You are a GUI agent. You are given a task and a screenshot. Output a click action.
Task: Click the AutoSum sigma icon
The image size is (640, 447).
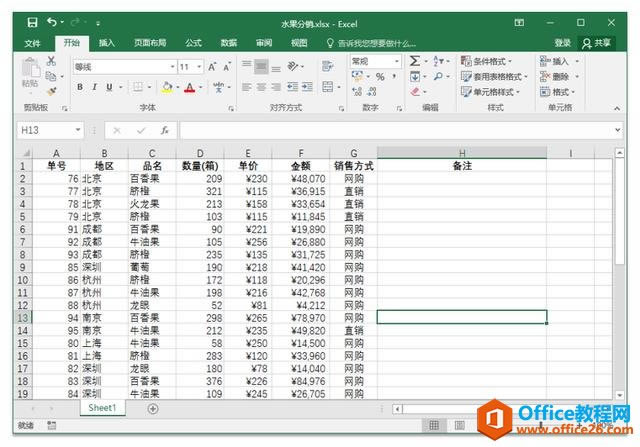[x=415, y=61]
